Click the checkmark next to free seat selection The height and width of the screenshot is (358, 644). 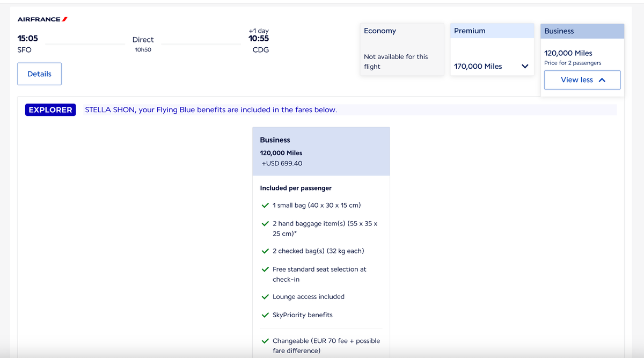265,269
